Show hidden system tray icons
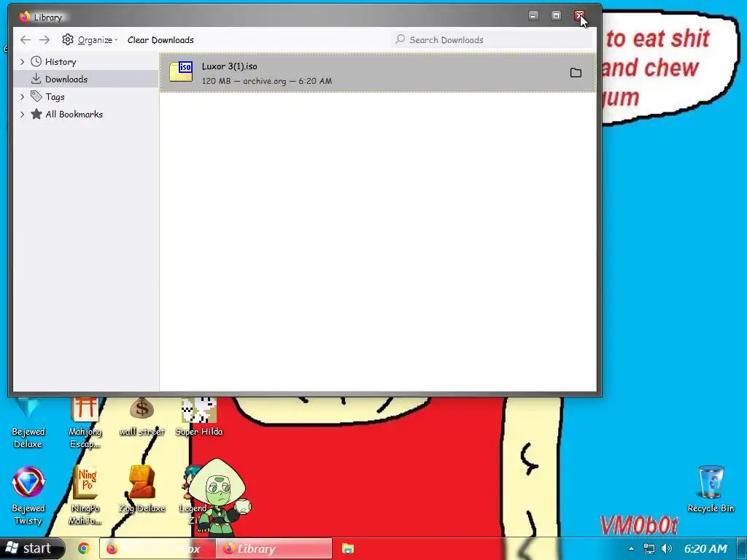Viewport: 747px width, 560px height. pyautogui.click(x=631, y=548)
